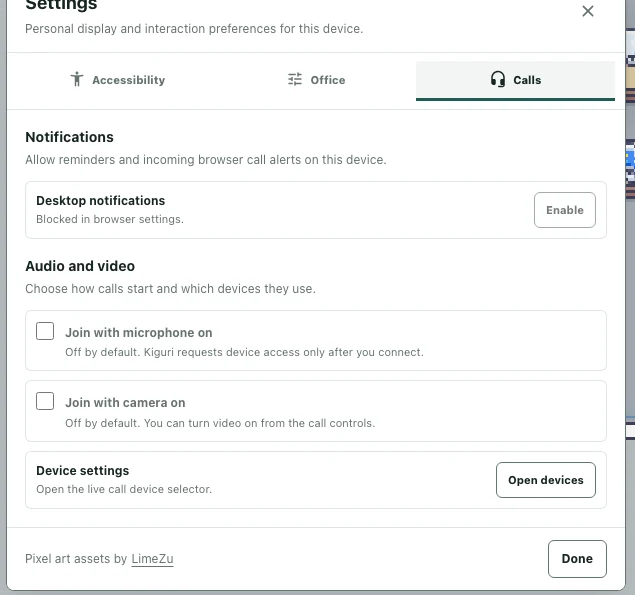Open the LimeZu link
The height and width of the screenshot is (595, 635).
[x=152, y=559]
